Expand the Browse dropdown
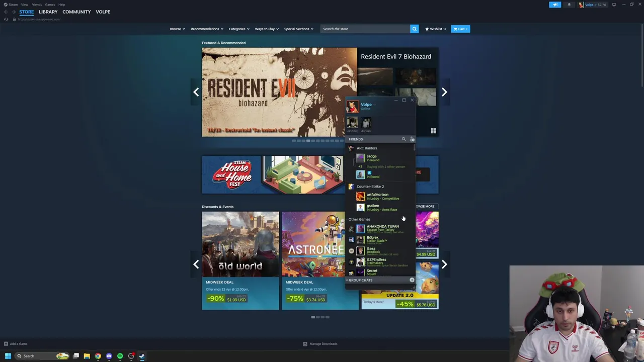Image resolution: width=644 pixels, height=362 pixels. click(177, 29)
